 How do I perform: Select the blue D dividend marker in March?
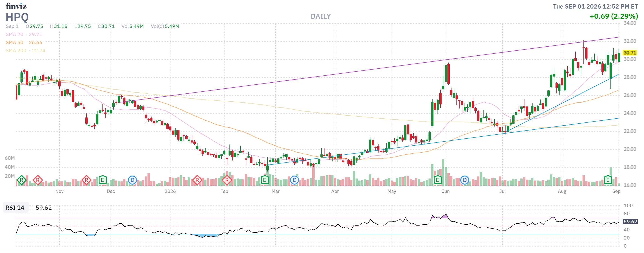(x=295, y=180)
